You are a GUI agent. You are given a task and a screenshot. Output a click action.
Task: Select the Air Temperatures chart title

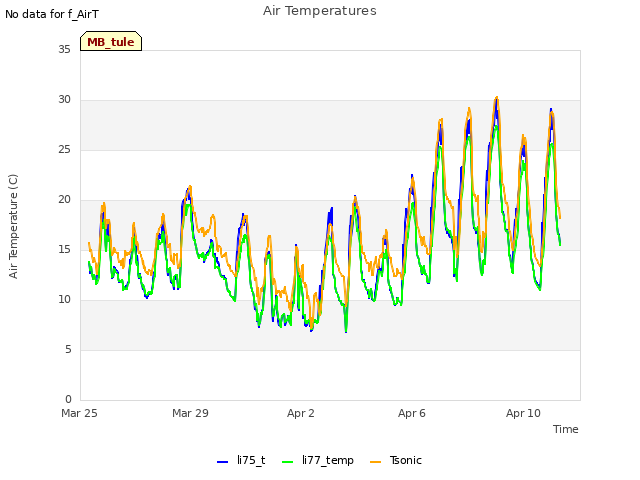point(320,11)
